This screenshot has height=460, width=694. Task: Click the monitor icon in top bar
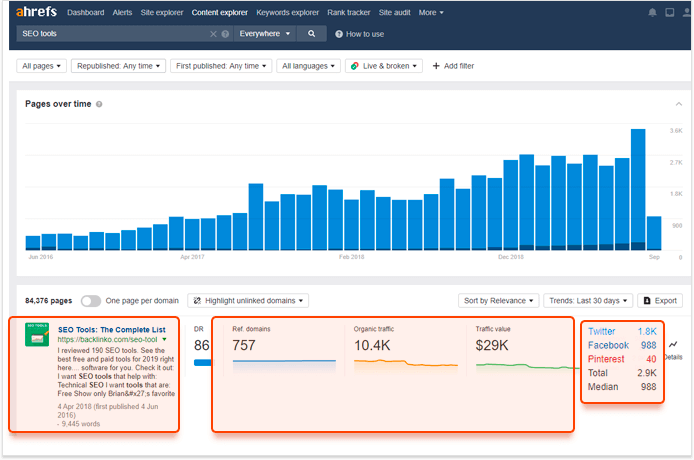click(670, 12)
